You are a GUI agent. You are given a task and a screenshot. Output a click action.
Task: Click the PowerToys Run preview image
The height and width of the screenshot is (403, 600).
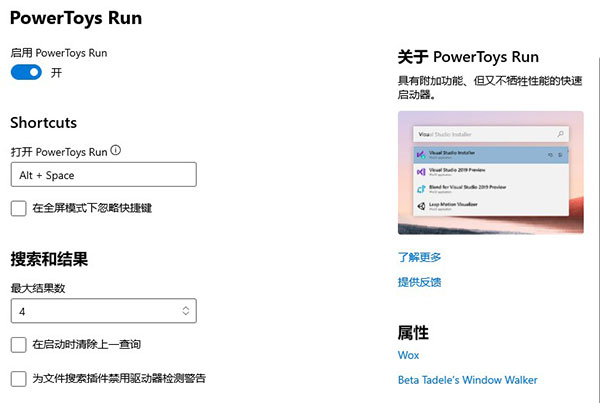(x=491, y=173)
